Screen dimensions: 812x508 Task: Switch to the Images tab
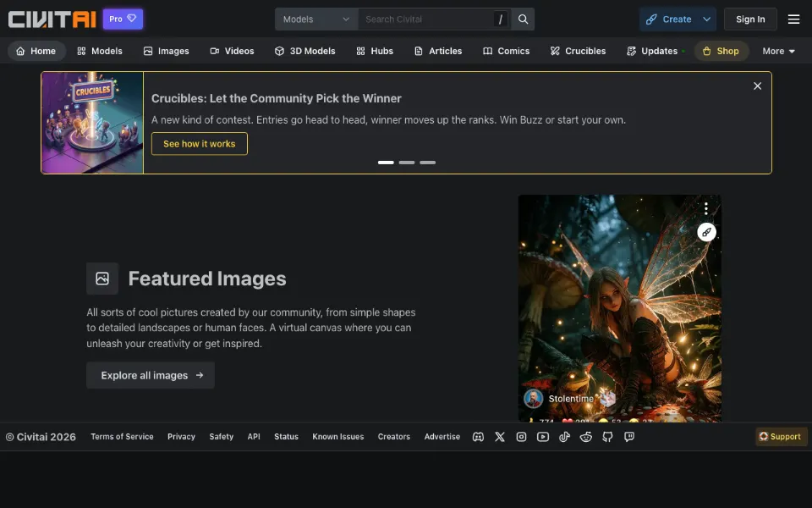click(167, 51)
